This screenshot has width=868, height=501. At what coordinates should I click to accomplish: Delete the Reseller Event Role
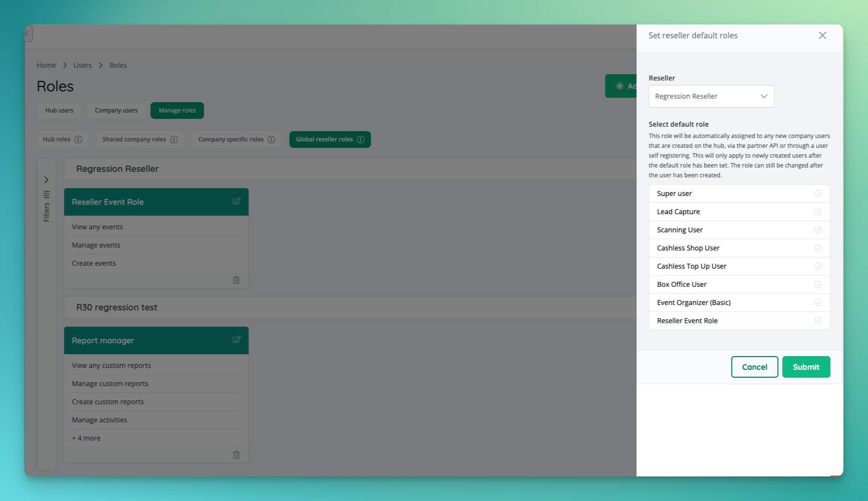pyautogui.click(x=236, y=279)
